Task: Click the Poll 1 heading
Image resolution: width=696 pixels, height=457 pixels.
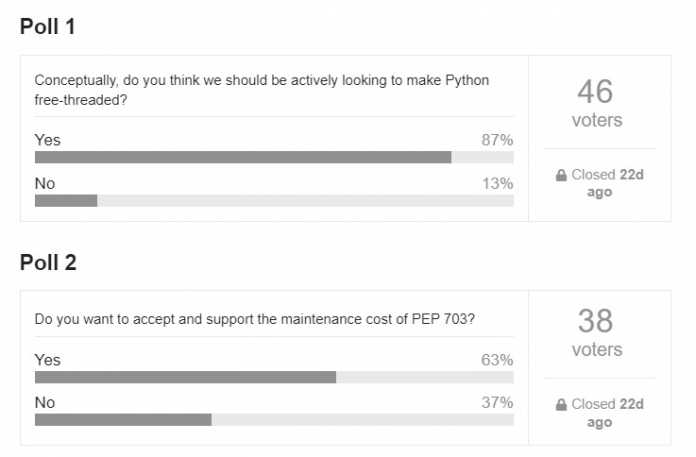Action: tap(48, 27)
